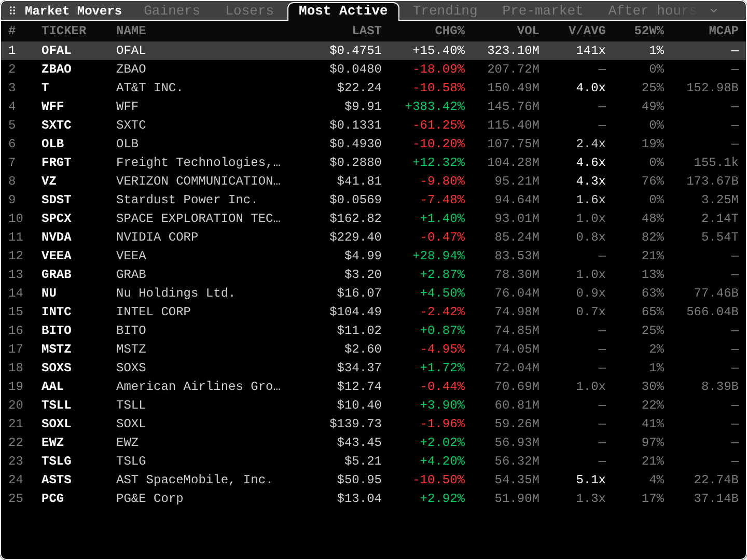Image resolution: width=747 pixels, height=560 pixels.
Task: Click SOXL last price $139.73
Action: coord(355,424)
